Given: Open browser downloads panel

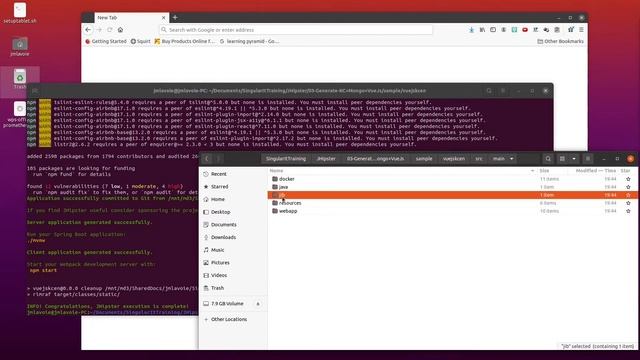Looking at the screenshot, I should (x=471, y=30).
